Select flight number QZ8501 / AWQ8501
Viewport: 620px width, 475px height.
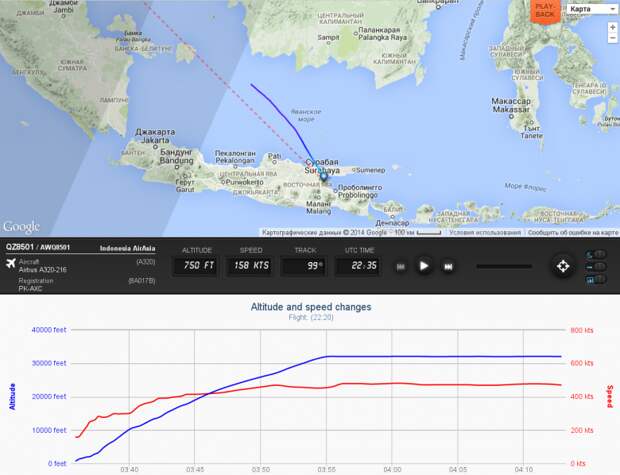pos(38,247)
